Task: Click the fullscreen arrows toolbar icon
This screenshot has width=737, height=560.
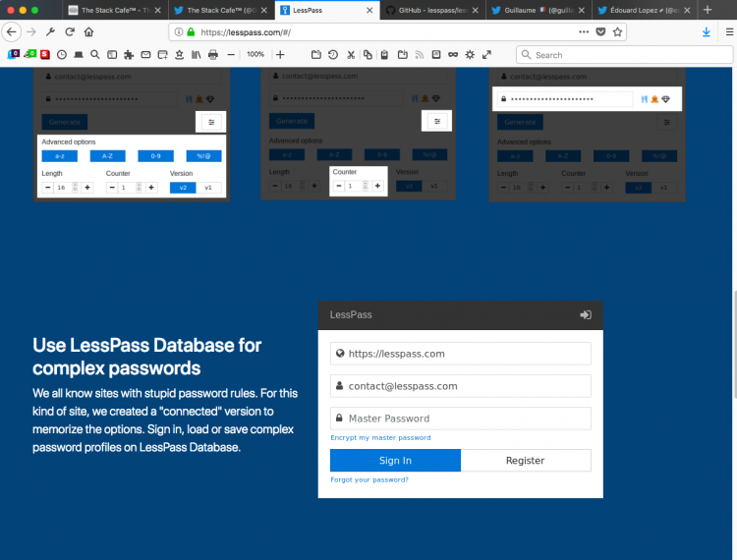Action: point(486,55)
